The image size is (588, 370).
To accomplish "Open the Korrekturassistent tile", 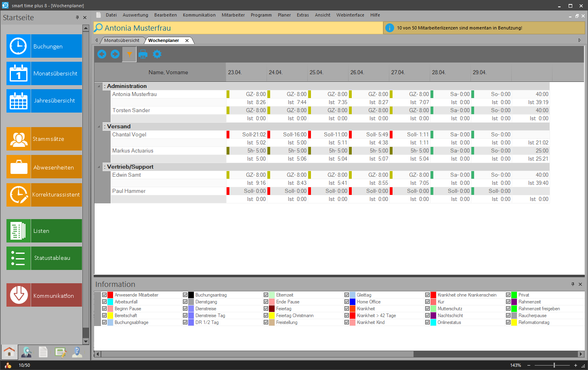I will (x=44, y=194).
